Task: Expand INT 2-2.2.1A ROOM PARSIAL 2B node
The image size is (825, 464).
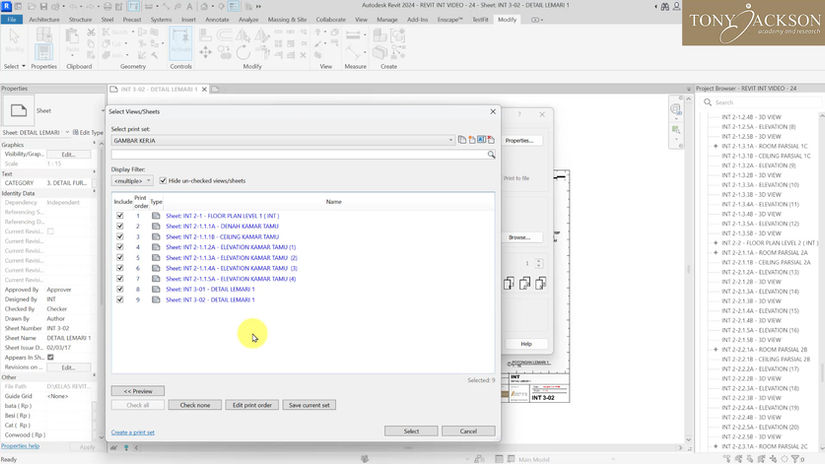Action: click(x=716, y=349)
